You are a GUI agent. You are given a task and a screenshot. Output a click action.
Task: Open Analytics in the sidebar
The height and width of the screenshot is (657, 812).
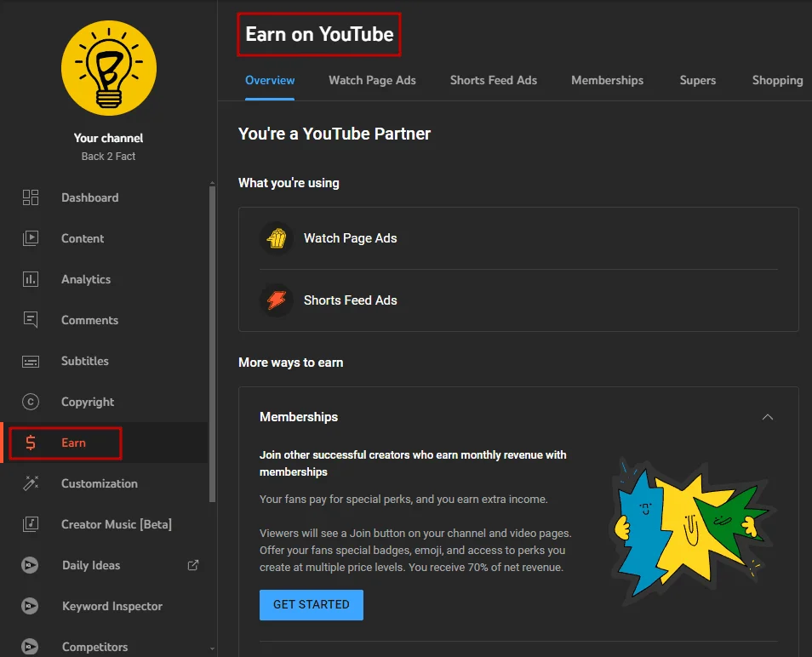tap(86, 280)
